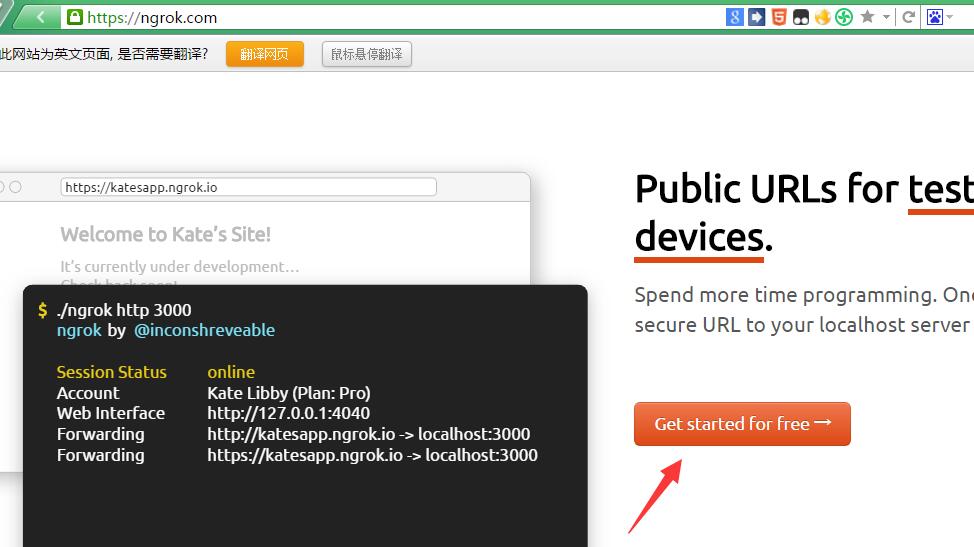Reload the page with refresh icon

908,17
